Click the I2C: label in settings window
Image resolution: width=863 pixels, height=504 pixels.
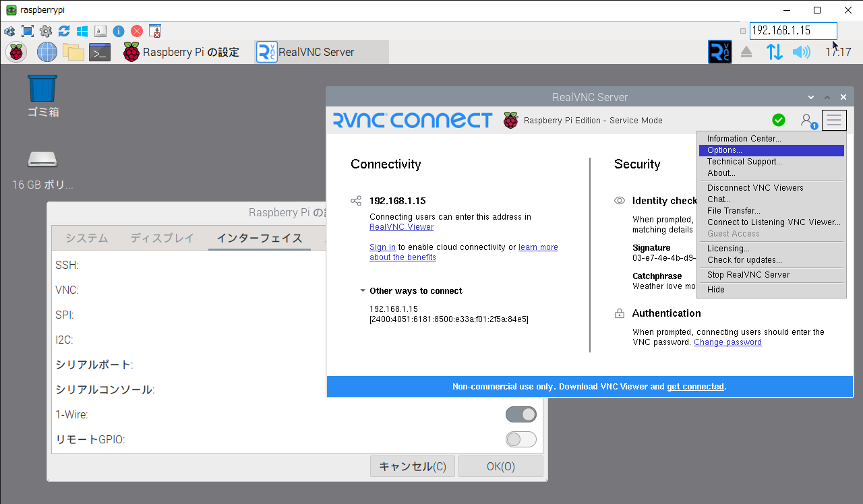[x=64, y=340]
